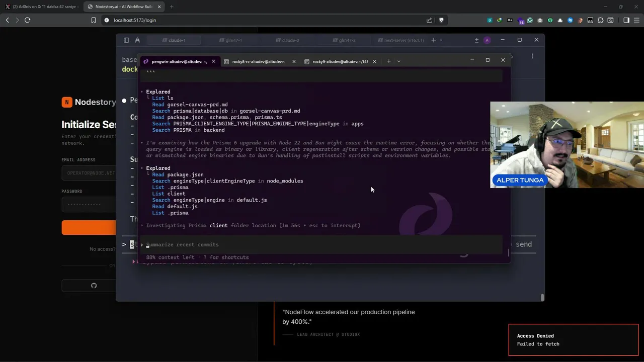Click the M+ extension icon

point(510,20)
